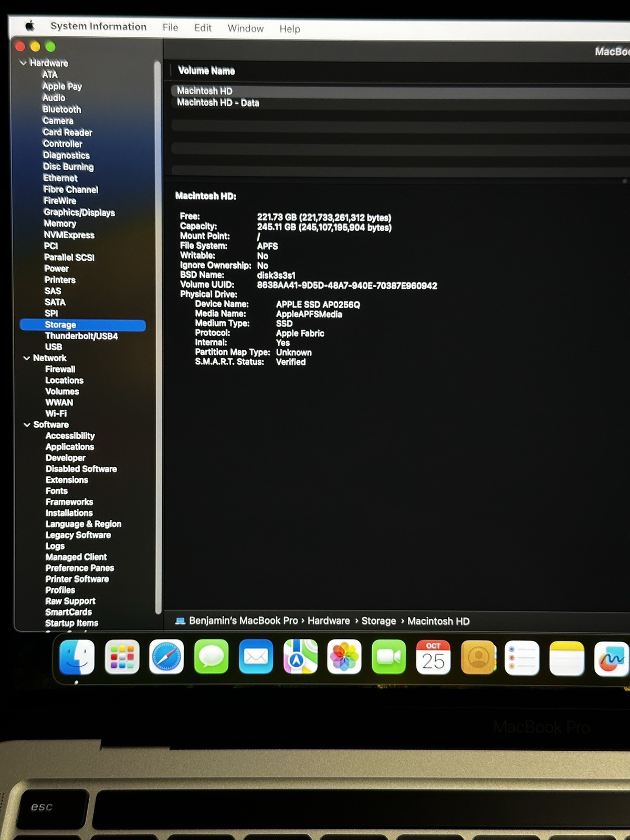Click the Volume UUID value text
This screenshot has width=630, height=840.
click(347, 286)
